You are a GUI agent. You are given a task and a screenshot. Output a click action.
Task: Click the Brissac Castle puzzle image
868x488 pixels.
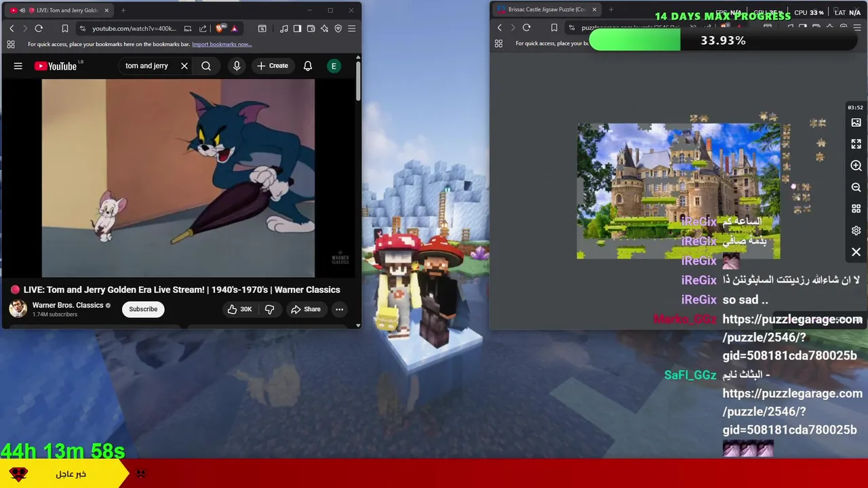679,191
